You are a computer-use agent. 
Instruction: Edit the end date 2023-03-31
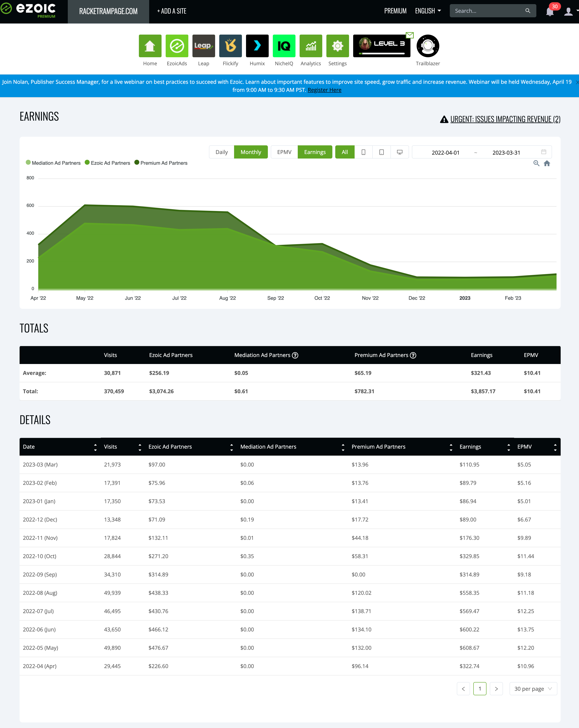[506, 153]
